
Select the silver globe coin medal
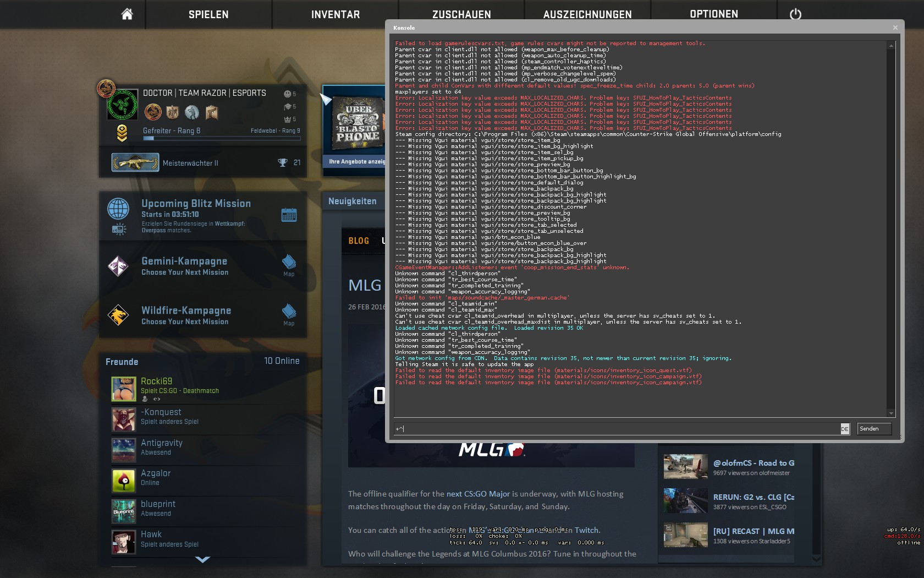click(192, 112)
